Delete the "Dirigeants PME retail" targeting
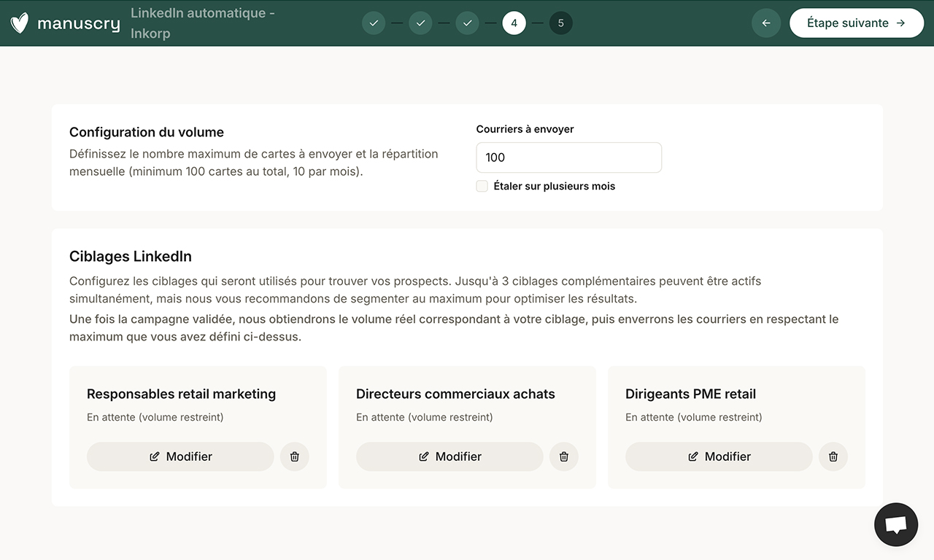934x560 pixels. click(833, 456)
